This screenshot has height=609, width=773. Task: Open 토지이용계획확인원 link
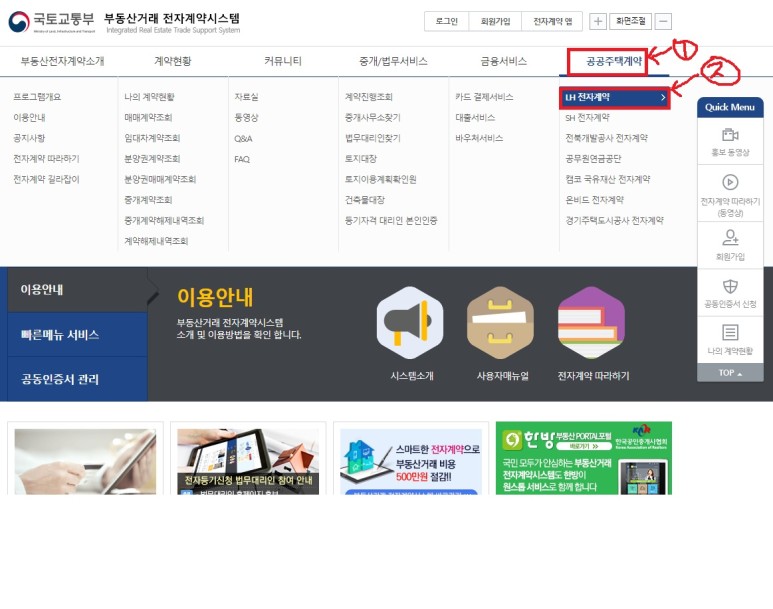click(x=380, y=179)
